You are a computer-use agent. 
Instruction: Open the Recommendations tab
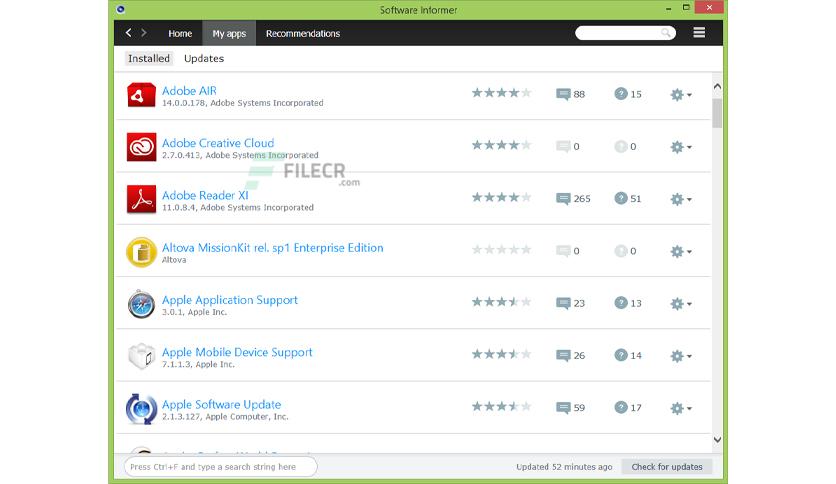[x=302, y=33]
